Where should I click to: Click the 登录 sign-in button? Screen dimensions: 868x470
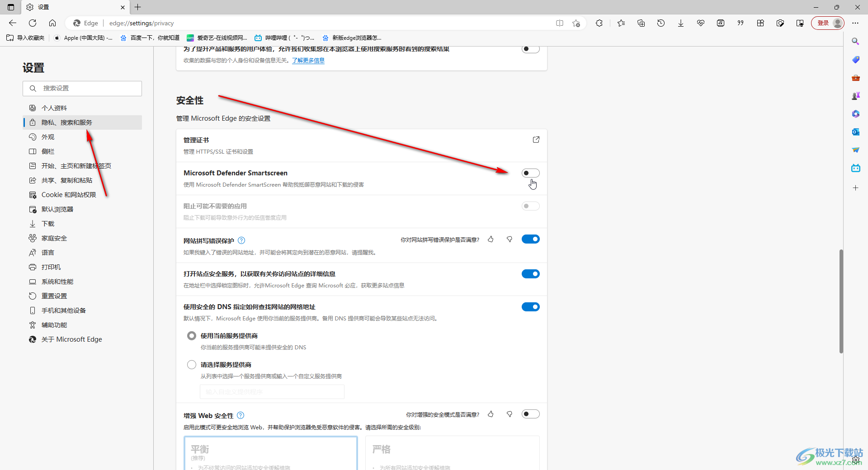pyautogui.click(x=828, y=23)
